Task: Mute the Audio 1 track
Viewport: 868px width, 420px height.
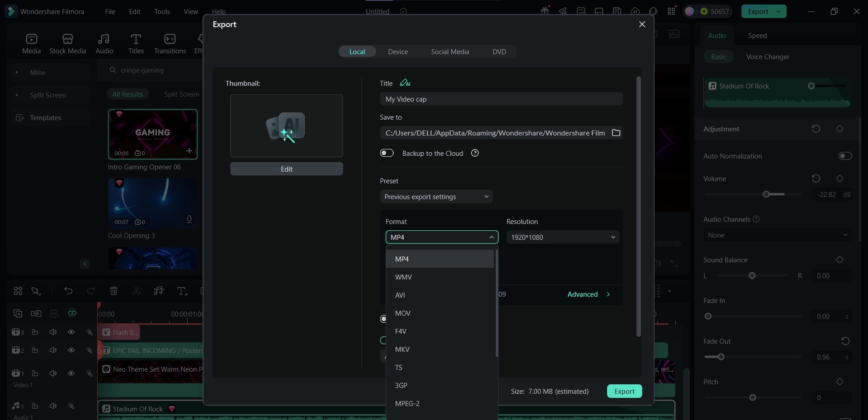Action: click(x=53, y=406)
